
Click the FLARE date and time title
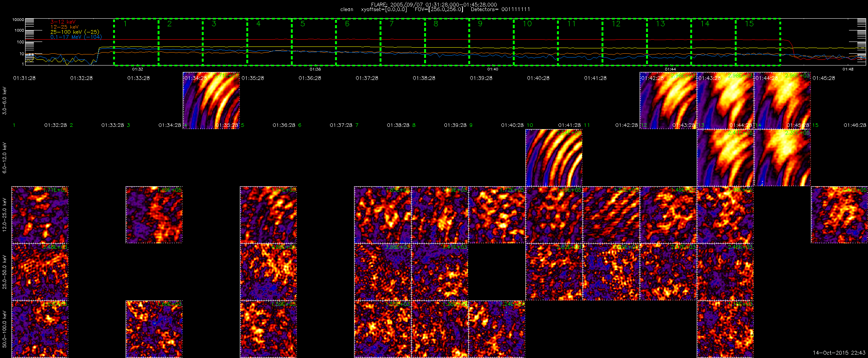[x=434, y=5]
